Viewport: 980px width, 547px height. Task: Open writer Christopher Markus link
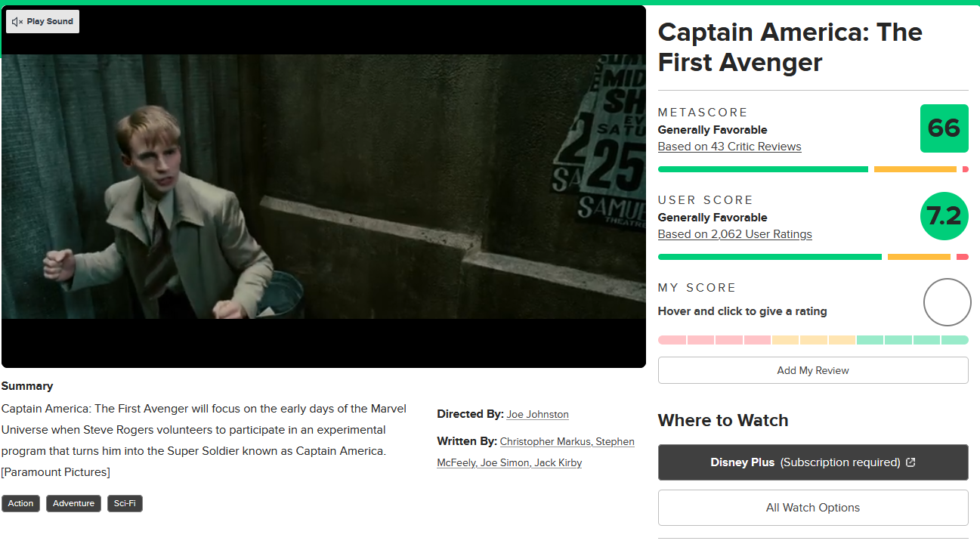(x=545, y=441)
